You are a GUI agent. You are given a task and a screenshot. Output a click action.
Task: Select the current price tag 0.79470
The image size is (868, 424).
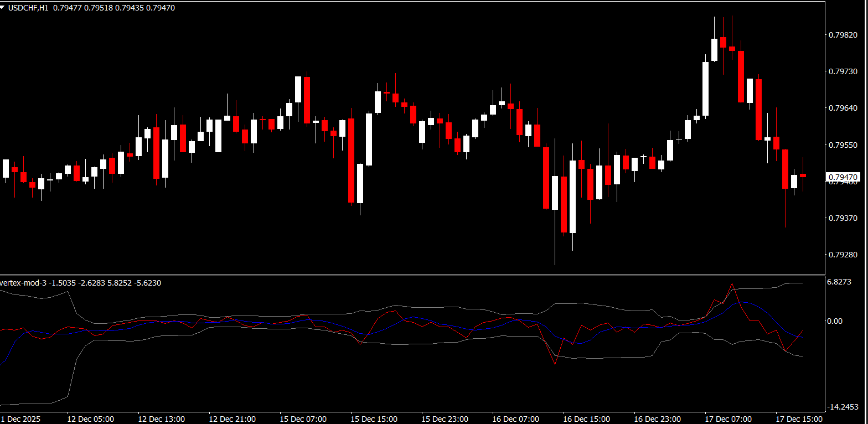click(x=843, y=178)
